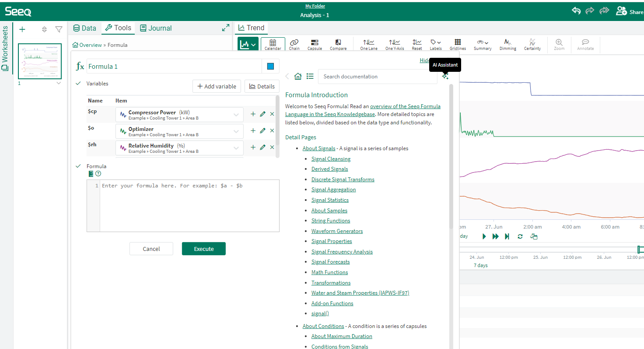The image size is (644, 349).
Task: Insert $o variable into formula
Action: [x=253, y=130]
